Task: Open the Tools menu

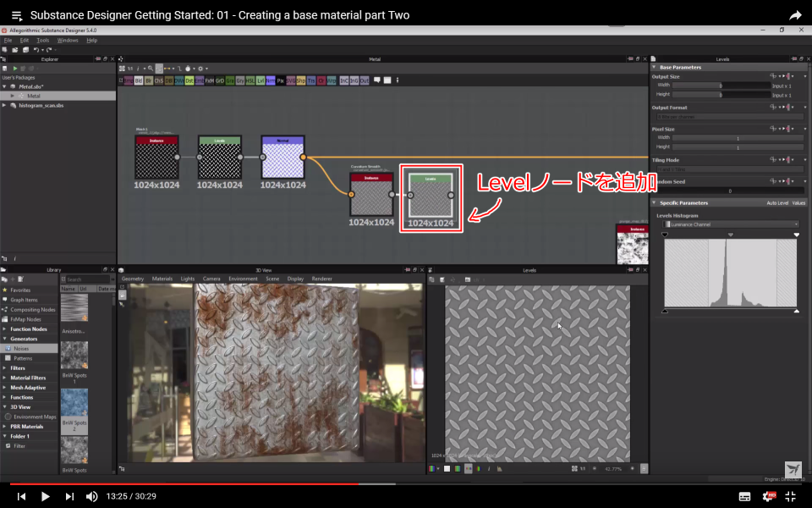Action: pyautogui.click(x=42, y=40)
